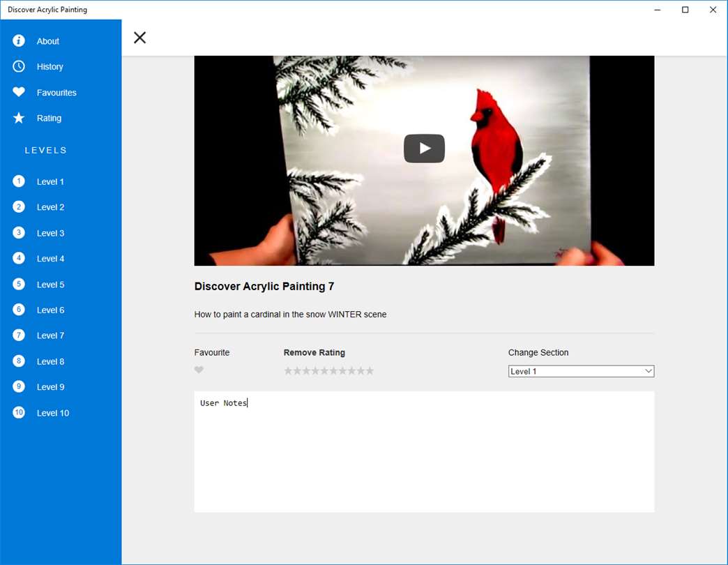
Task: Go to the Level 8 label
Action: (x=51, y=361)
